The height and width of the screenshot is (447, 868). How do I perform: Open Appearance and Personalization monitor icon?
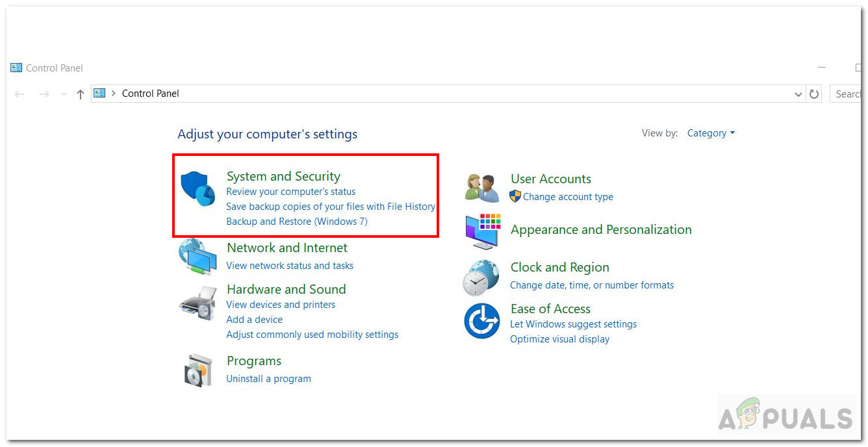pos(482,231)
